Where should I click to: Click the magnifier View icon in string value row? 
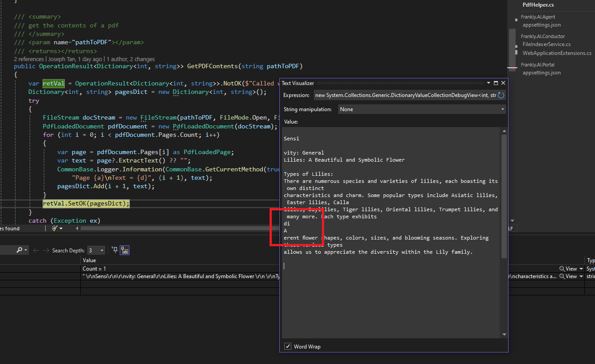click(562, 276)
